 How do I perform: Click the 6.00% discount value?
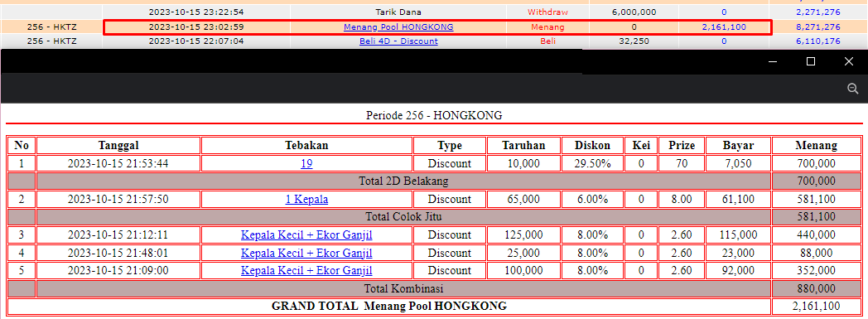tap(592, 200)
